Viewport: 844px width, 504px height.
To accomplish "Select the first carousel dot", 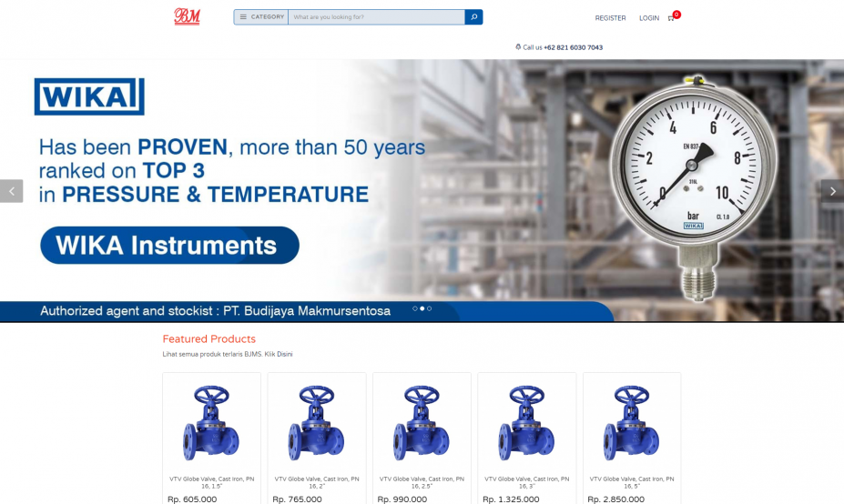I will [x=415, y=308].
